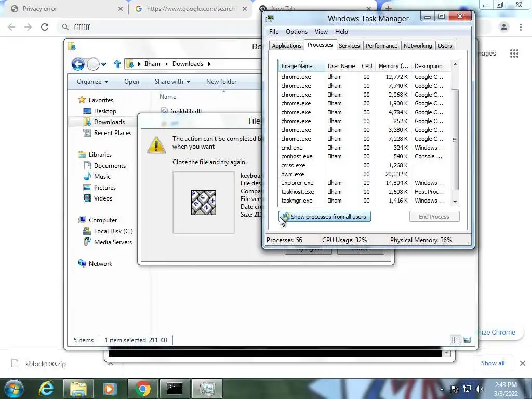Switch to the Users tab
This screenshot has height=399, width=532.
(445, 46)
